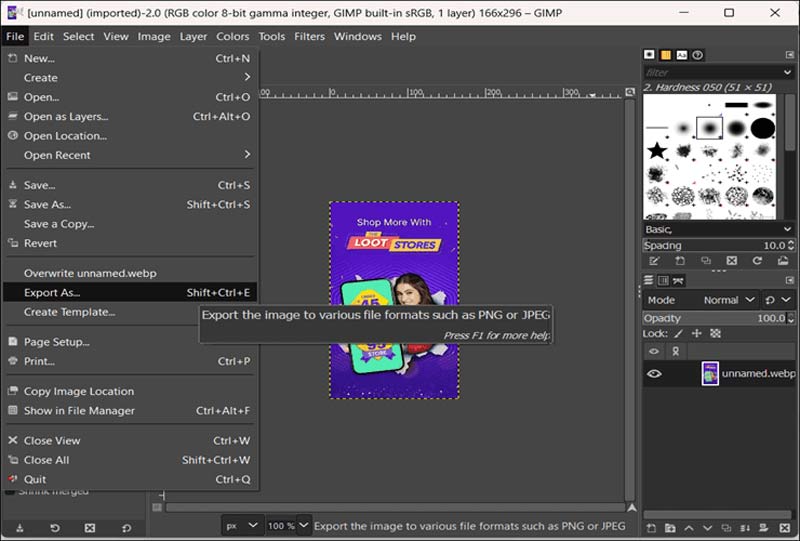Click the Edit brush icon
This screenshot has height=541, width=800.
point(654,261)
